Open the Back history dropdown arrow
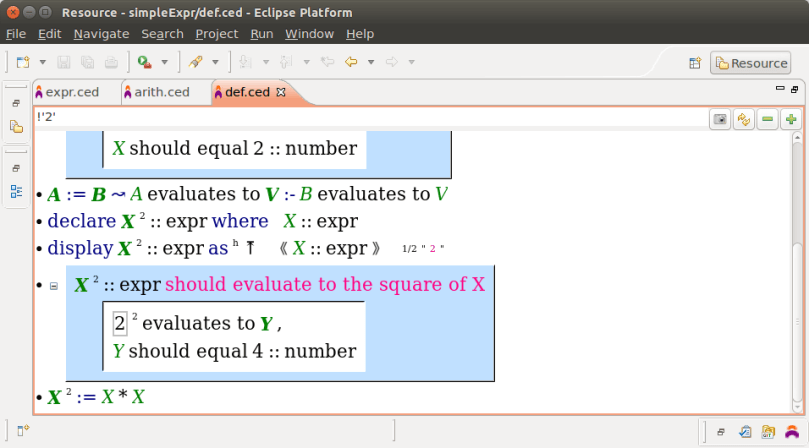809x448 pixels. coord(370,62)
